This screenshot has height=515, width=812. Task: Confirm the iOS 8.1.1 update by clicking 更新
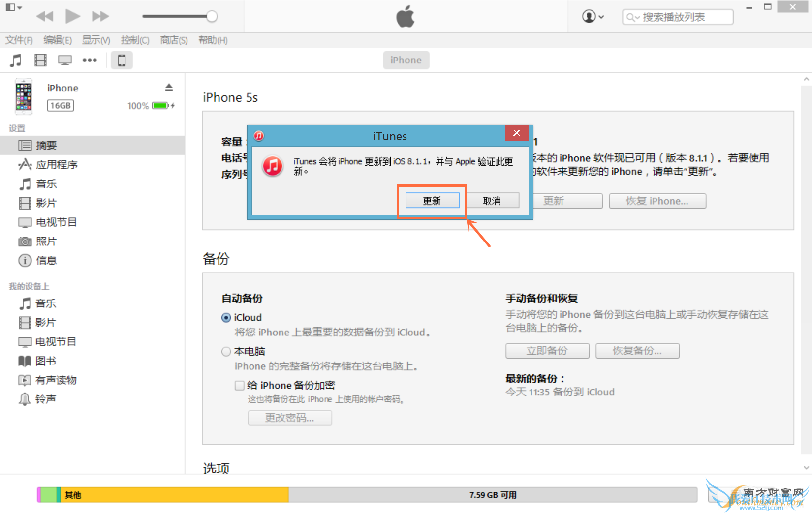coord(432,200)
